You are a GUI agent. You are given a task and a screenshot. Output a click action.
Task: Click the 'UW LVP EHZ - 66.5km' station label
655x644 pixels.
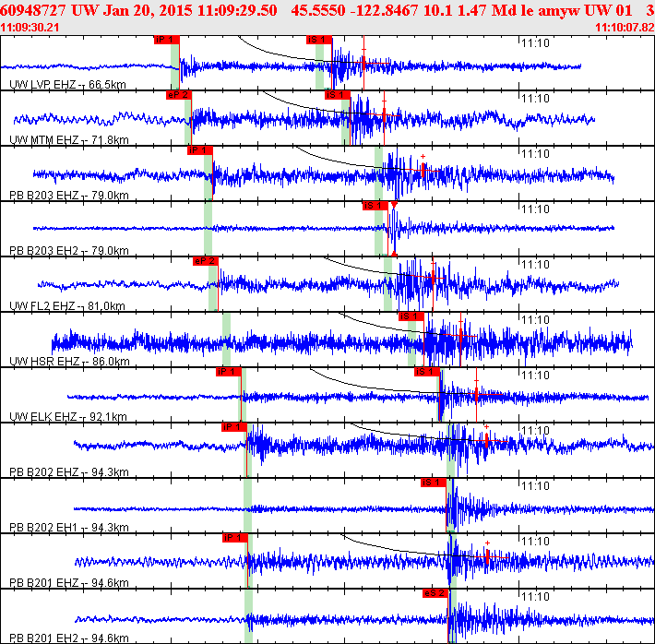(x=67, y=84)
